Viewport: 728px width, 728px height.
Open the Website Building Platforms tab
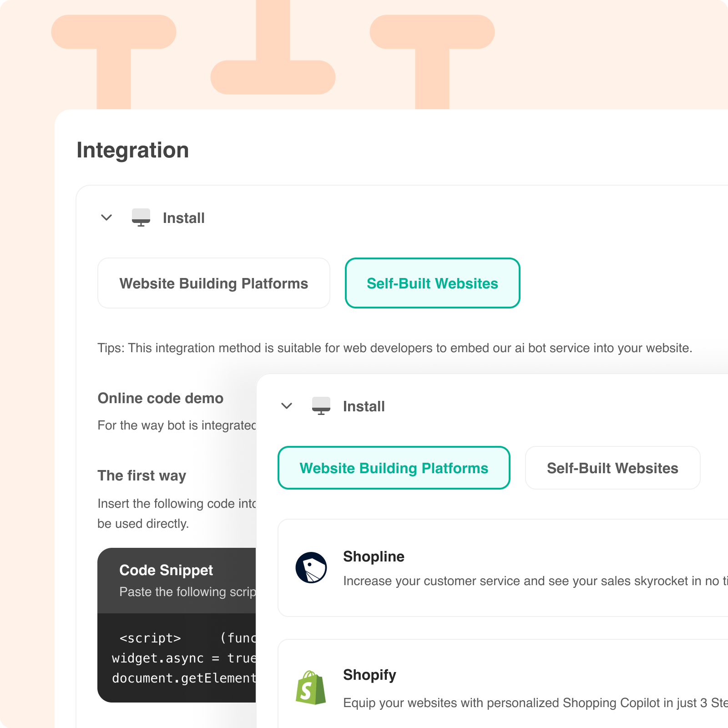click(x=394, y=468)
